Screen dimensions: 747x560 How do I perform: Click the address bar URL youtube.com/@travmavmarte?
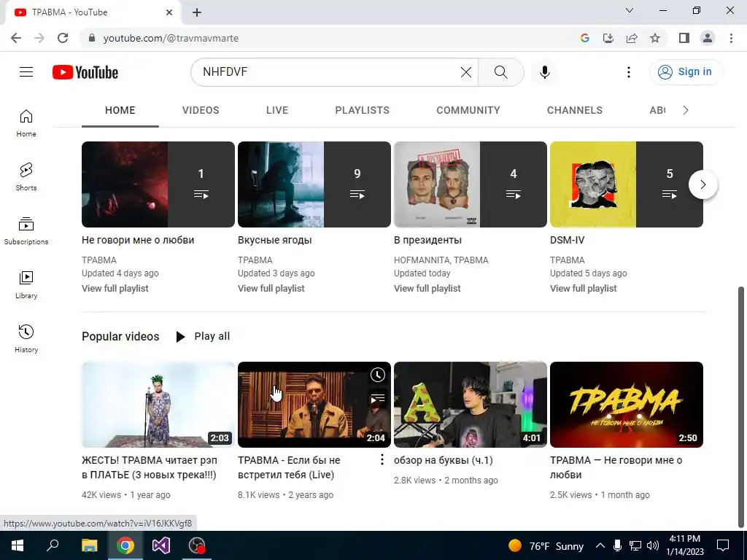[x=171, y=38]
